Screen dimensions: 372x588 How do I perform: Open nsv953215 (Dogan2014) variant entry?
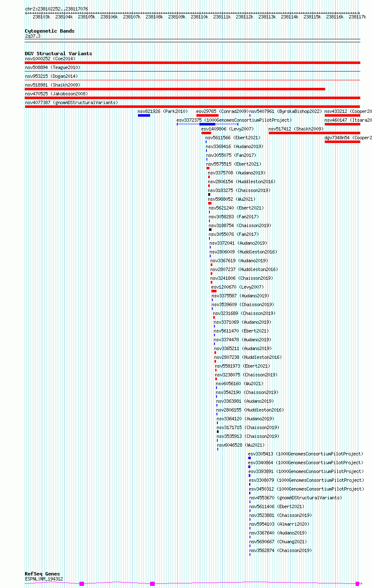[x=51, y=76]
